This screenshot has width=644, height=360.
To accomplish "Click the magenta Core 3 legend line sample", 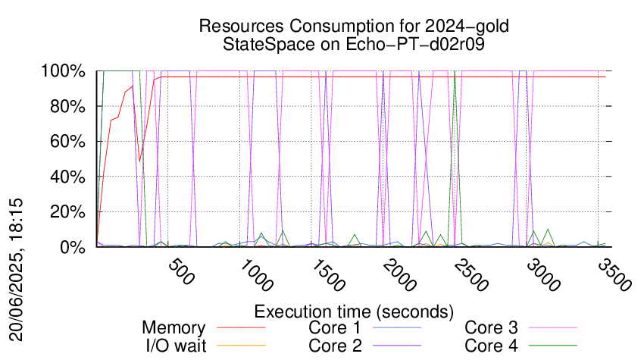I will 553,327.
